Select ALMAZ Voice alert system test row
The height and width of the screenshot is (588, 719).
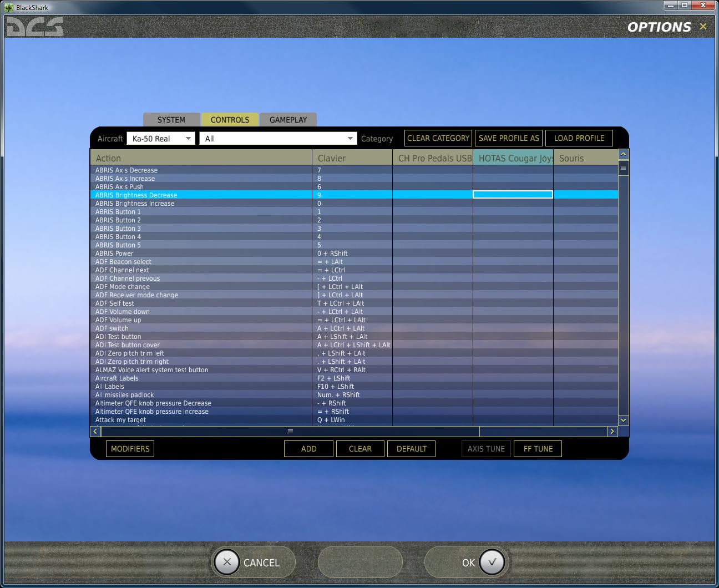click(354, 370)
